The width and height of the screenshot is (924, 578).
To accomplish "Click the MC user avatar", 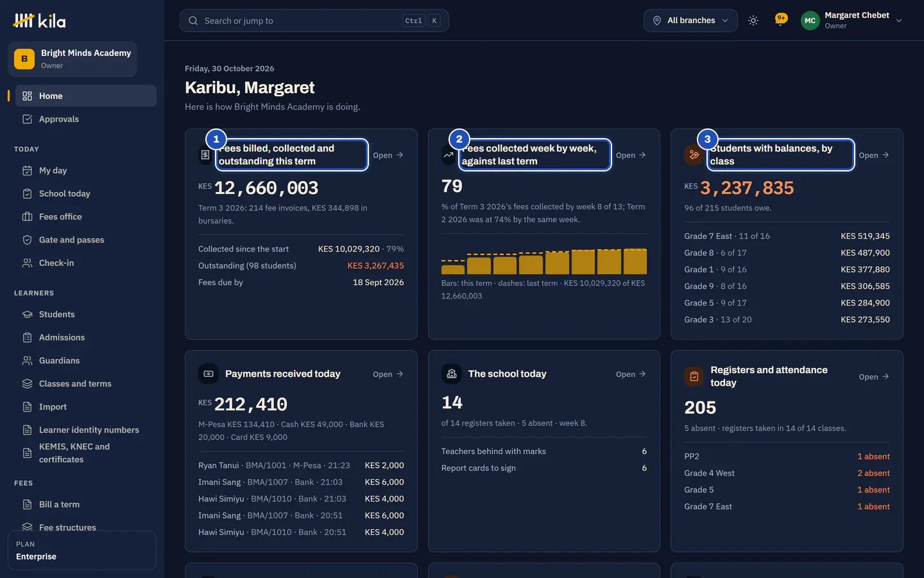I will click(810, 21).
